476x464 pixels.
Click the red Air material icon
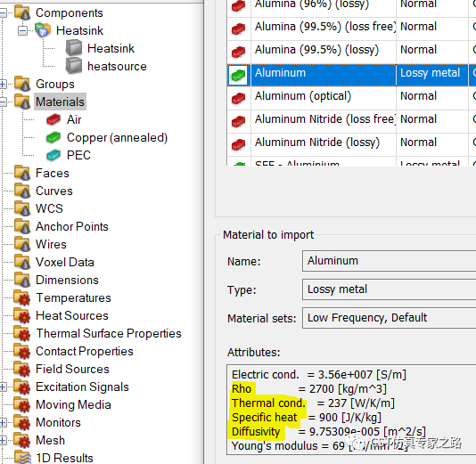(x=53, y=119)
